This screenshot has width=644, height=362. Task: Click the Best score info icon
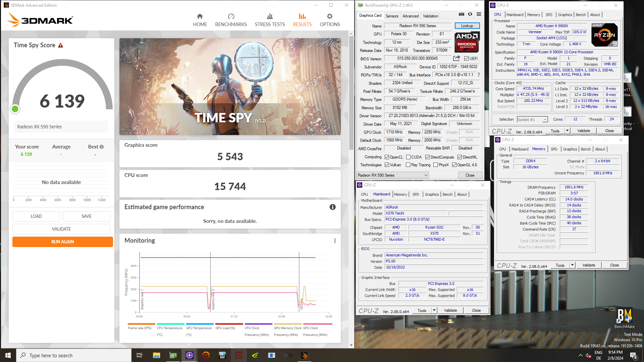coord(102,147)
